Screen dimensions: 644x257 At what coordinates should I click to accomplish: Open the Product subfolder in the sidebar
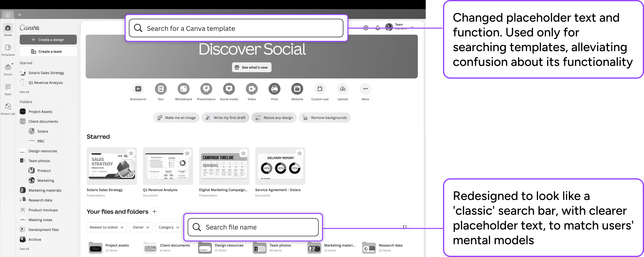[x=40, y=171]
